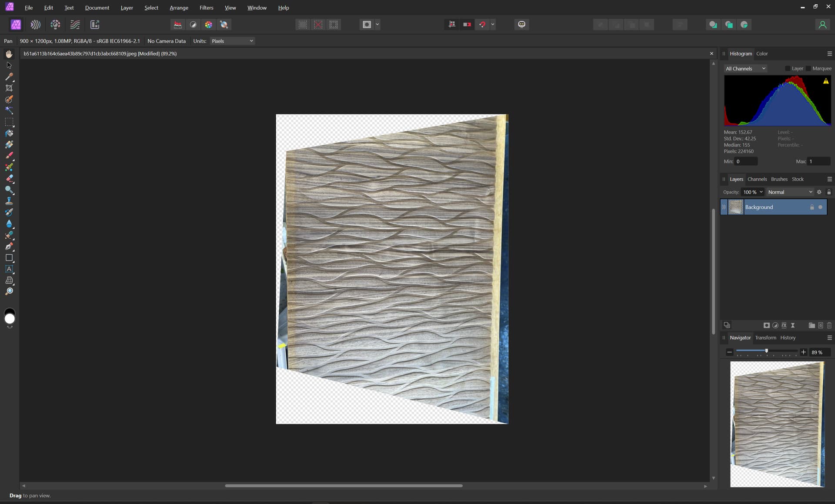Toggle Background layer visibility dot

point(821,207)
